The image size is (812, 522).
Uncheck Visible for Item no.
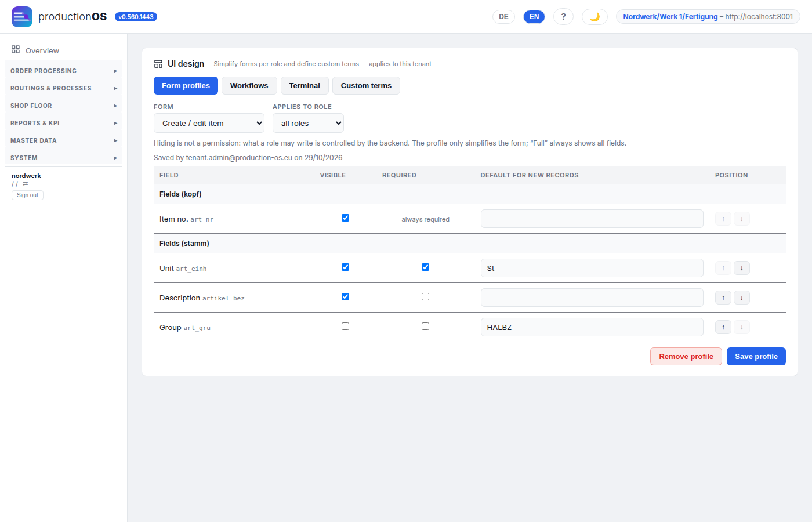pyautogui.click(x=346, y=218)
